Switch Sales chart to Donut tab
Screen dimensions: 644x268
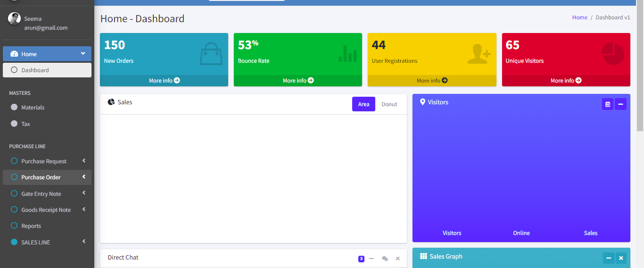click(389, 104)
